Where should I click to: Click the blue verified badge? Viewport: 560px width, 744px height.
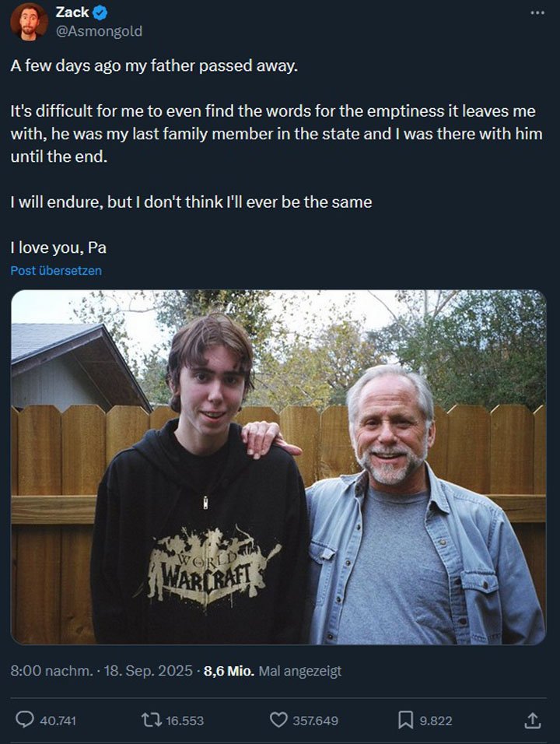coord(100,12)
